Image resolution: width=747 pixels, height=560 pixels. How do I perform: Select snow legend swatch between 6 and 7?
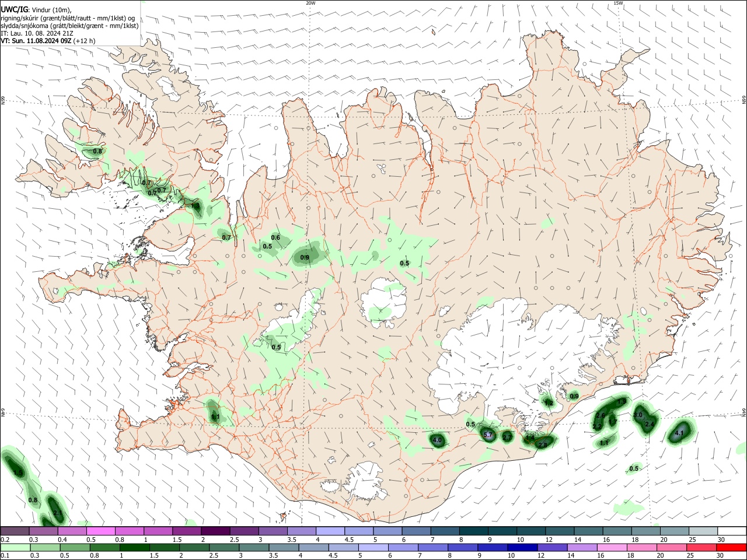point(417,531)
